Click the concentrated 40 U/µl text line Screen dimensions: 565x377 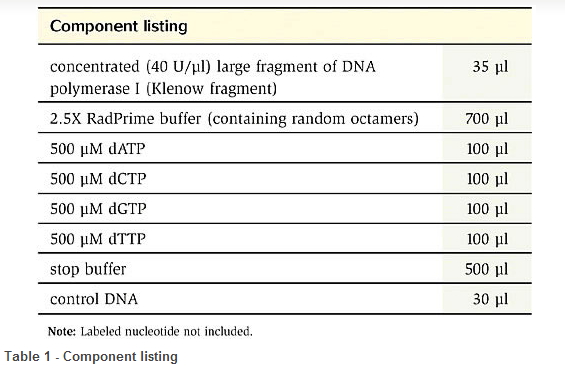coord(213,67)
